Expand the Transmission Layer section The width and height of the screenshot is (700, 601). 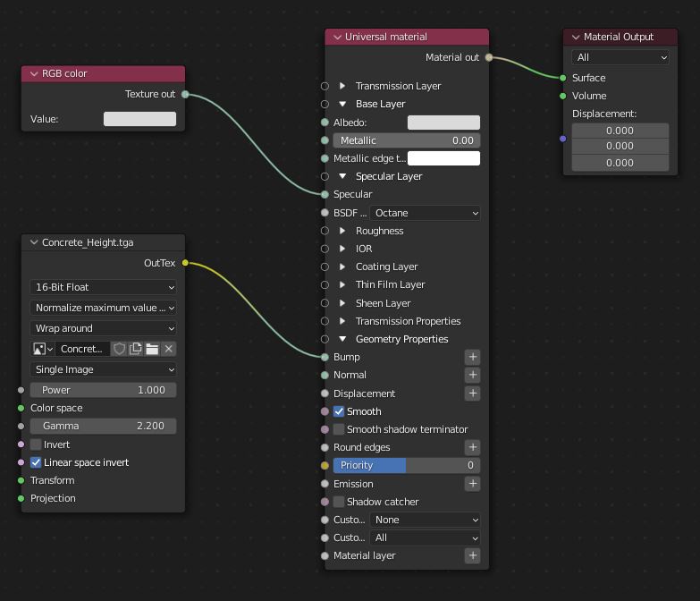coord(342,86)
